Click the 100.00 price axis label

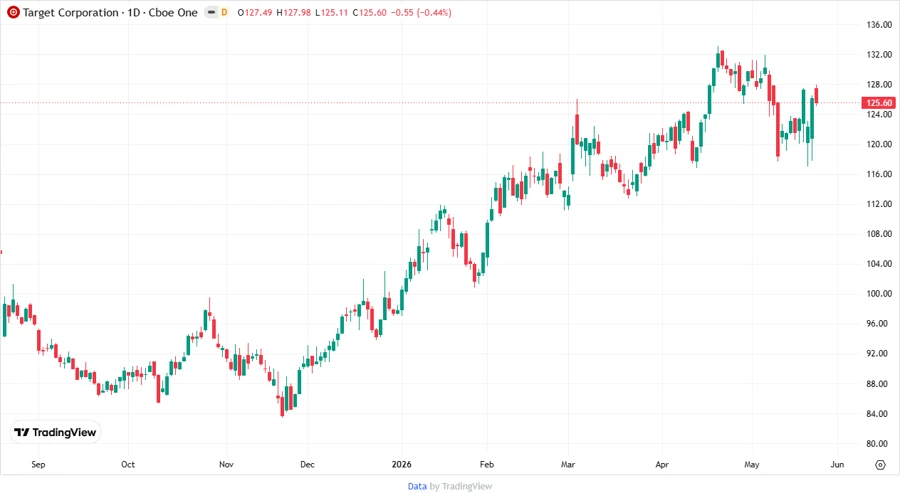[x=879, y=294]
